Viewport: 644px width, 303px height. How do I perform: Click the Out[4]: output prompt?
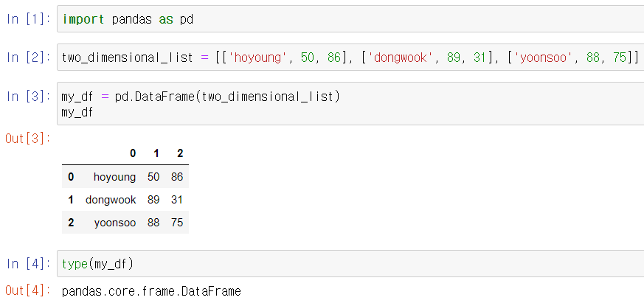pos(28,291)
